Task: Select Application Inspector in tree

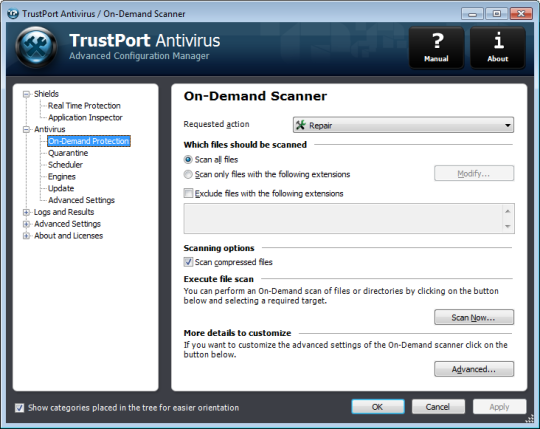Action: tap(85, 117)
